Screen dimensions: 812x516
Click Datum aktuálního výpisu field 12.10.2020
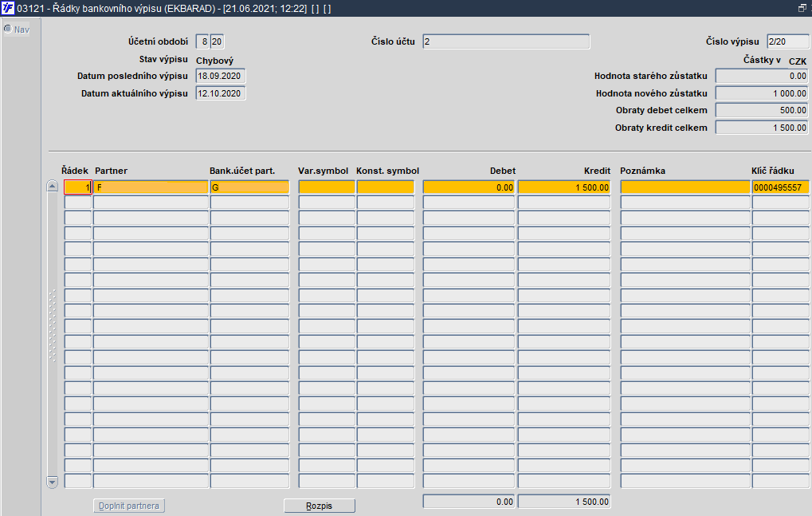221,93
